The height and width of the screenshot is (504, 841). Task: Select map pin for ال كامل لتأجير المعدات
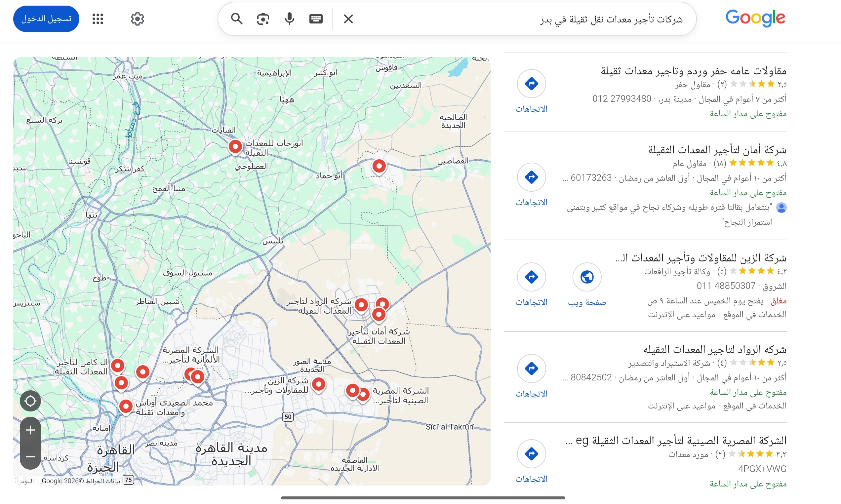[118, 366]
